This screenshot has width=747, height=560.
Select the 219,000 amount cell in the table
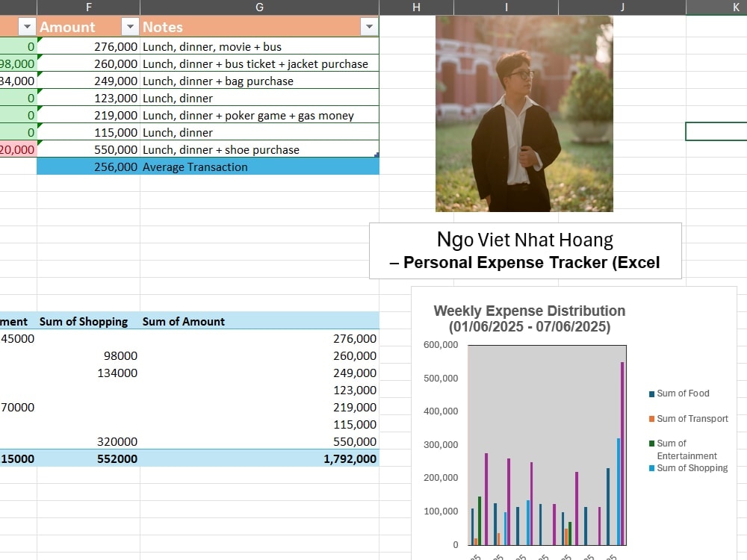coord(89,115)
